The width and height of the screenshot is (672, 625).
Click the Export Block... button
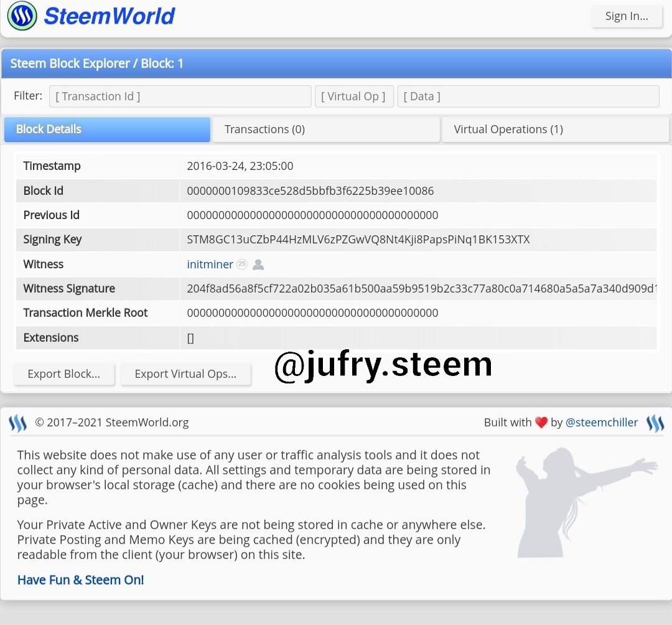pyautogui.click(x=64, y=374)
